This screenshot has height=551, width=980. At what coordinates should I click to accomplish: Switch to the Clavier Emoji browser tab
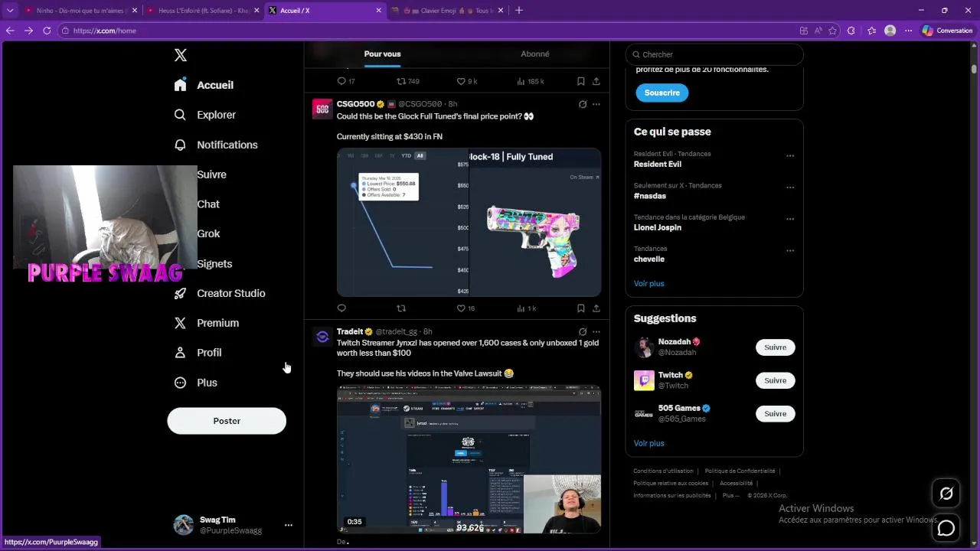[x=447, y=11]
